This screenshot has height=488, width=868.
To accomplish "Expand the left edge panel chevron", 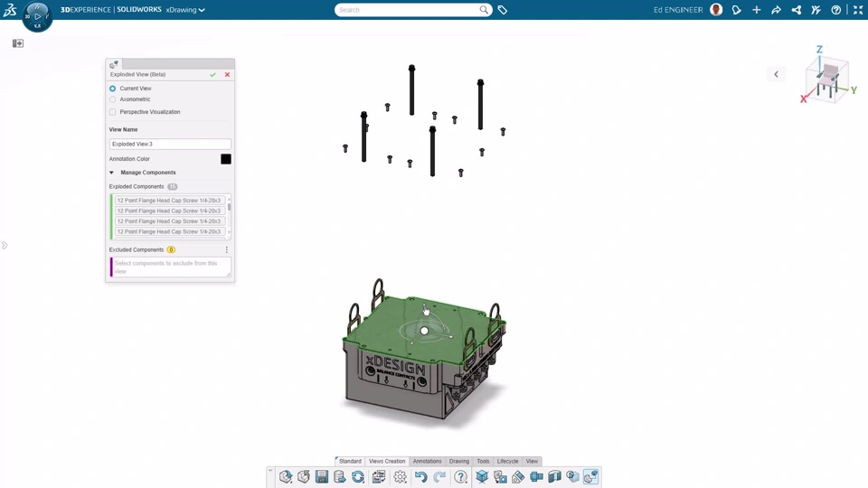I will 5,245.
